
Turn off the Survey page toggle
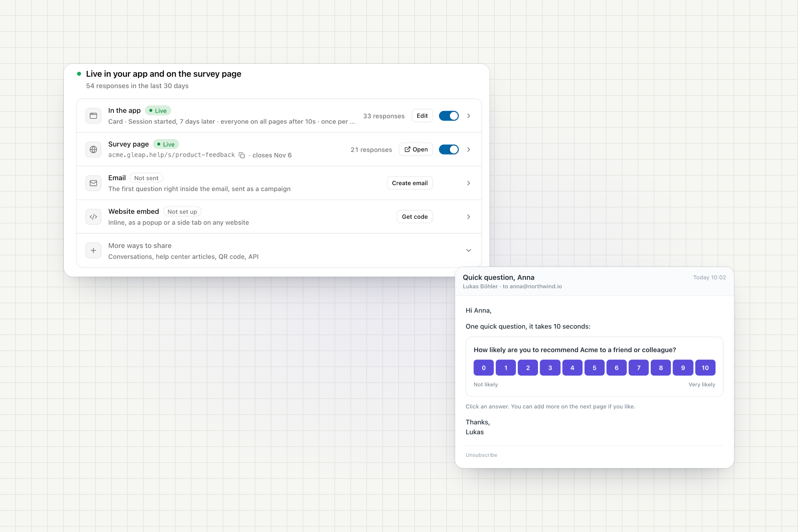click(x=449, y=149)
